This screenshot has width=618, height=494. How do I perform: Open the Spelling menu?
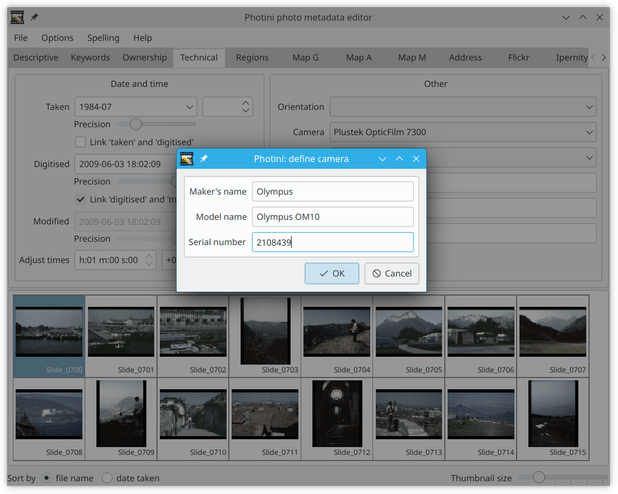103,38
